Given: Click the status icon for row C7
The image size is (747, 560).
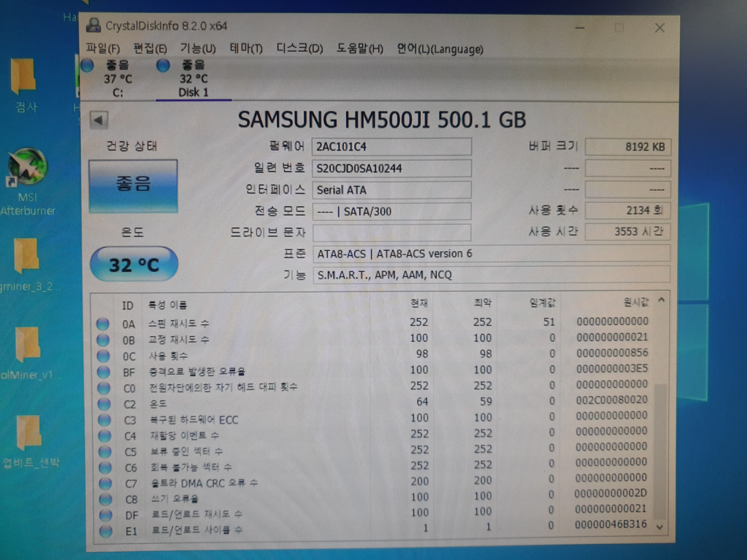Looking at the screenshot, I should click(x=105, y=483).
